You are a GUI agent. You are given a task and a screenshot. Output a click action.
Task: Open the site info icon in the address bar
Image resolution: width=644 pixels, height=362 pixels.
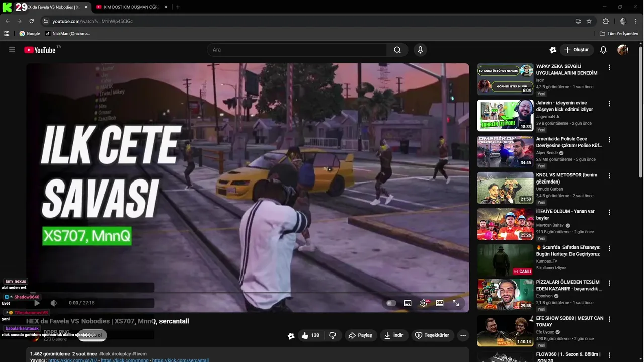[x=46, y=21]
